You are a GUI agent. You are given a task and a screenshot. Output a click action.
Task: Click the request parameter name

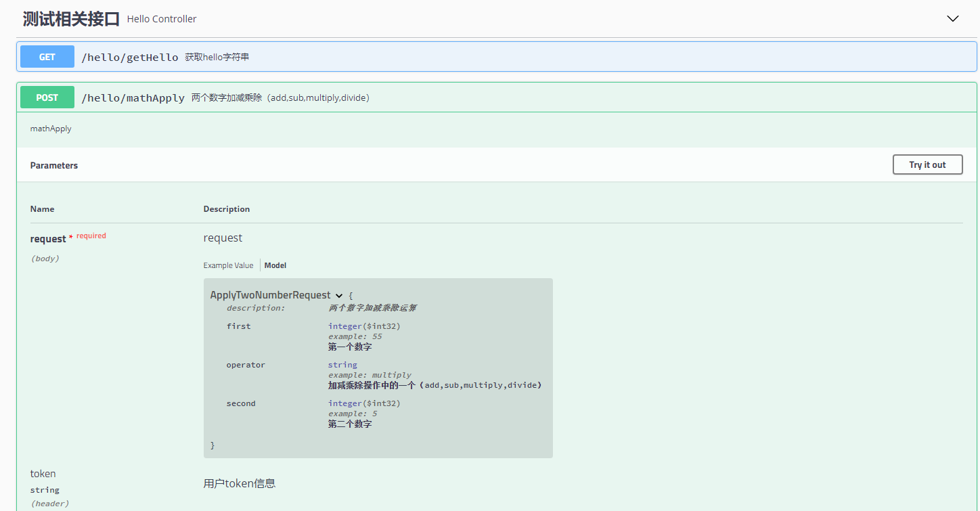[x=48, y=239]
